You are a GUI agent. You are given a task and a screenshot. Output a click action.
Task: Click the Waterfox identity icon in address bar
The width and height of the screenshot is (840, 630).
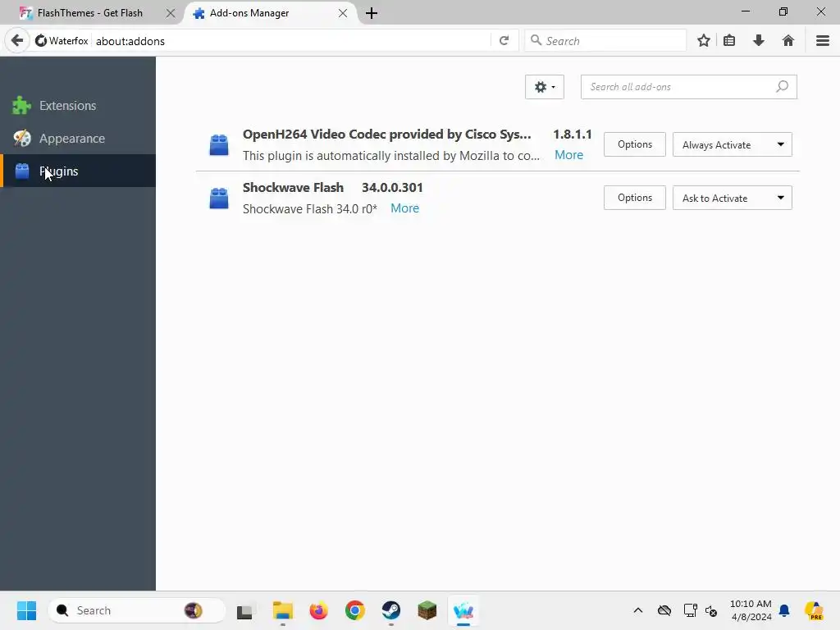coord(61,41)
